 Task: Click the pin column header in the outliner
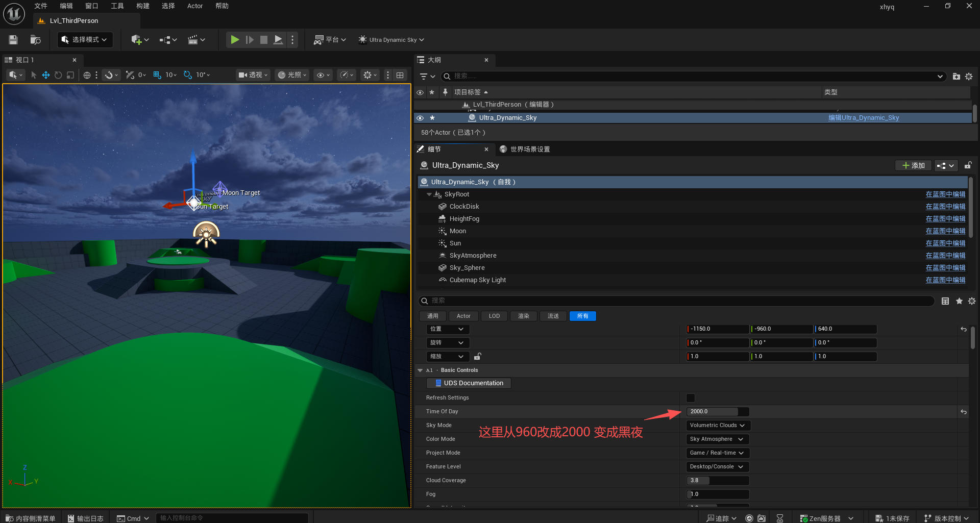tap(445, 92)
